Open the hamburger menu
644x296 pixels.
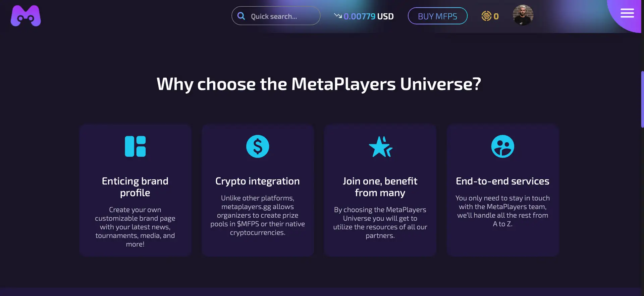coord(627,13)
